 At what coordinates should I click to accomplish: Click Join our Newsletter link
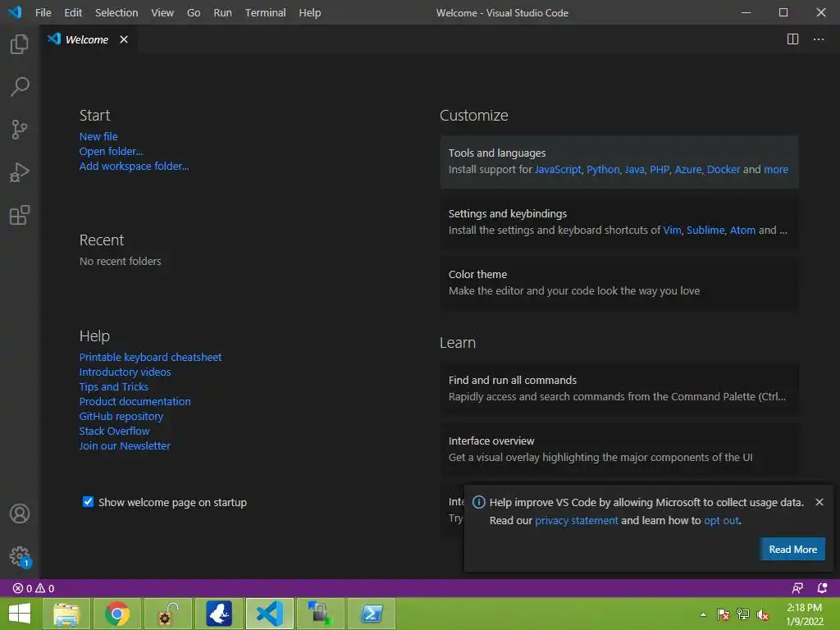click(125, 445)
